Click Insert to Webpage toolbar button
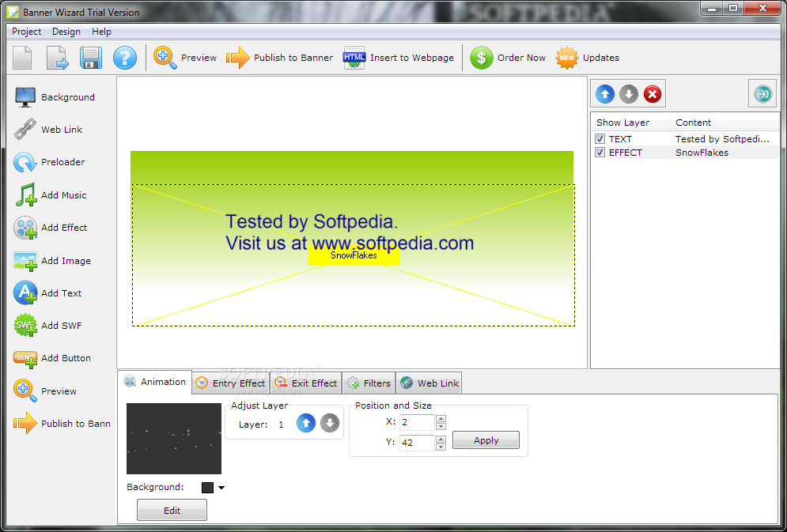787x532 pixels. click(x=399, y=58)
